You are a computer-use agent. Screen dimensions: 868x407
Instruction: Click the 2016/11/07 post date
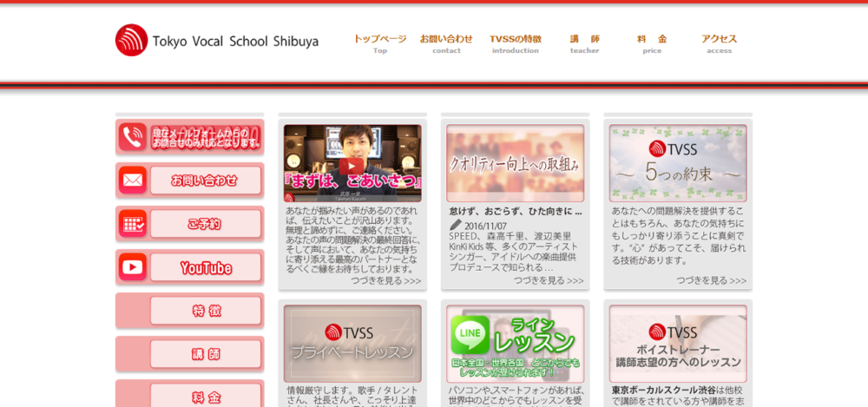click(x=485, y=226)
